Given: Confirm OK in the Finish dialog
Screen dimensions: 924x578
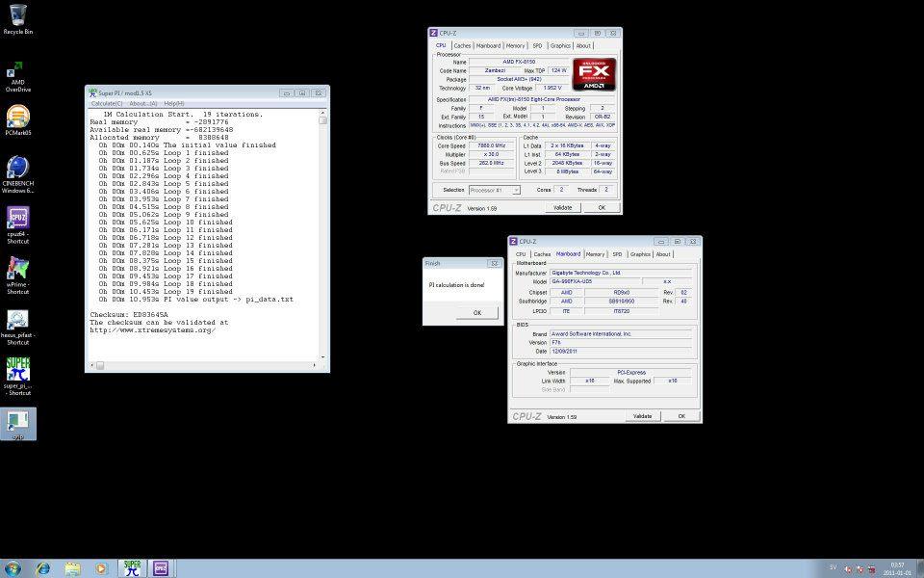Looking at the screenshot, I should pyautogui.click(x=477, y=312).
